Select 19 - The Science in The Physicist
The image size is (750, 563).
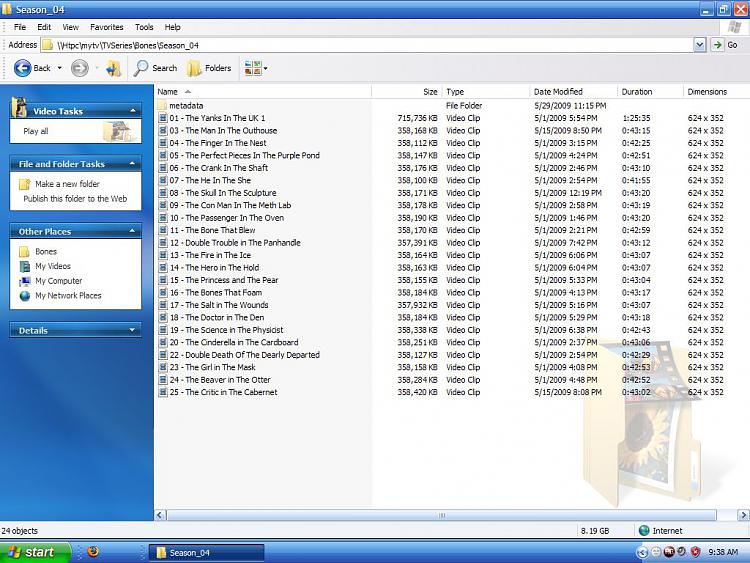point(226,330)
